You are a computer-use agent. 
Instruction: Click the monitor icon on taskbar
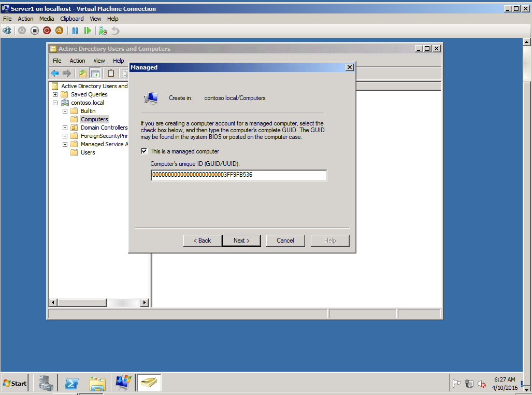[123, 383]
